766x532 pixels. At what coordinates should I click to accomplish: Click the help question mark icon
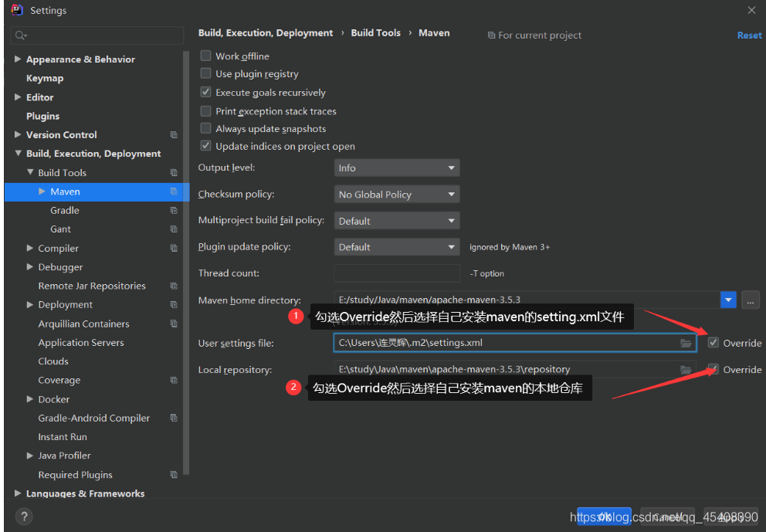(x=24, y=517)
